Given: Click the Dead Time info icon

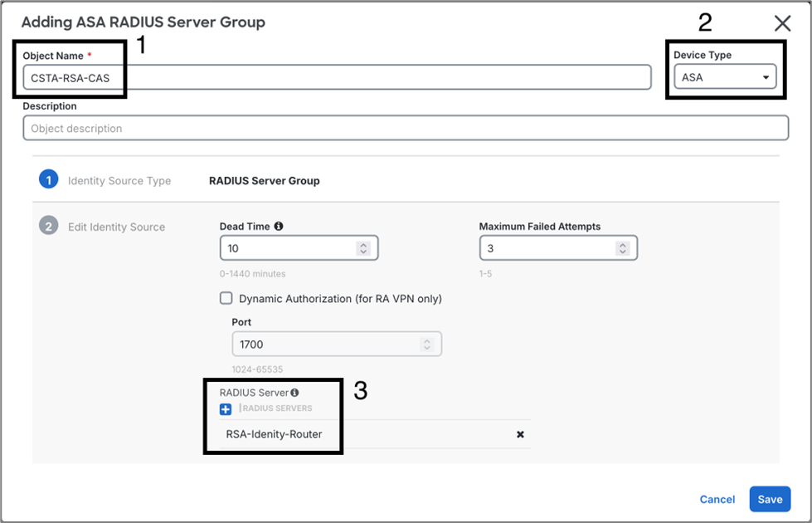Looking at the screenshot, I should pyautogui.click(x=279, y=226).
